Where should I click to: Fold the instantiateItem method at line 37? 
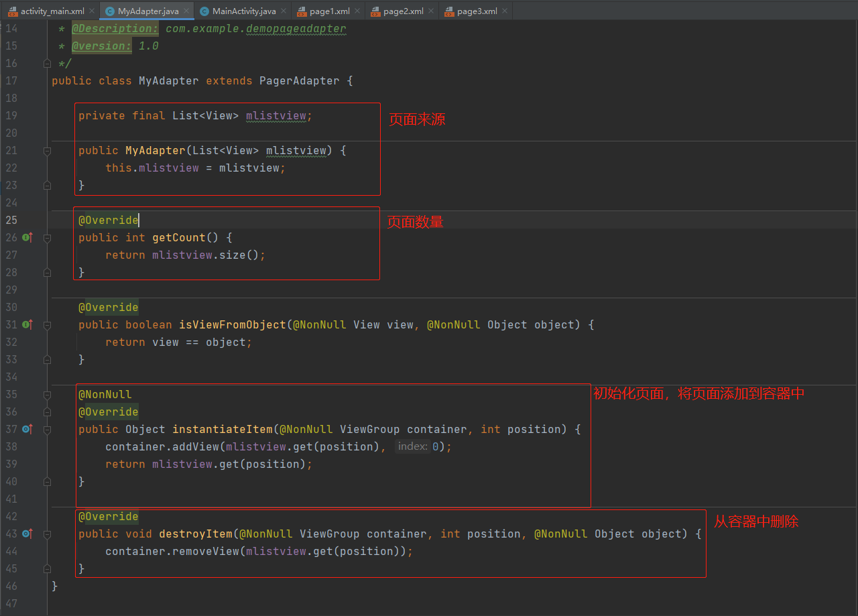[x=47, y=430]
